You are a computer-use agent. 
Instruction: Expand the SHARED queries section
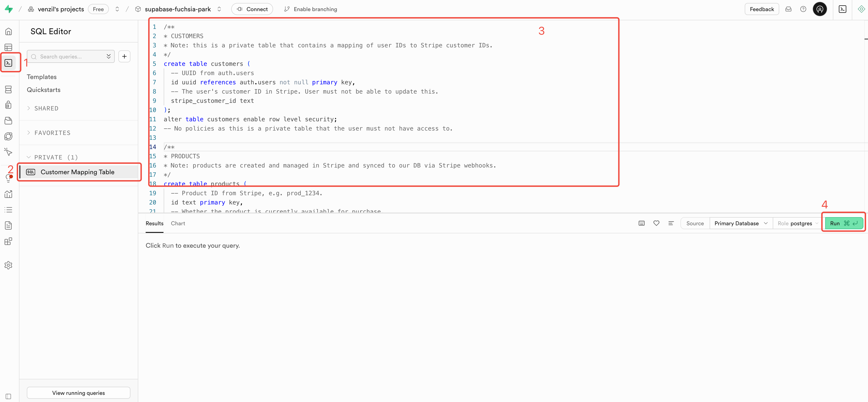46,108
